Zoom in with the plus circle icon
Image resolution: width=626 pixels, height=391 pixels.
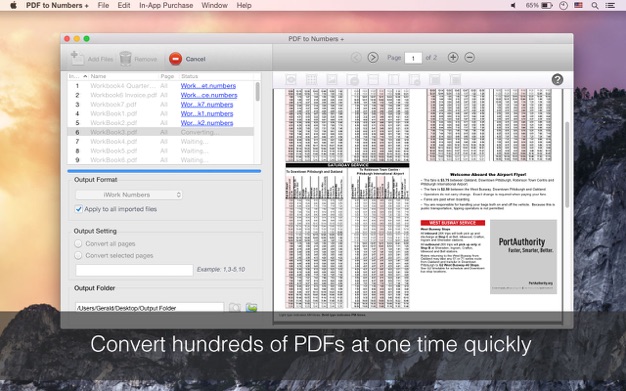tap(453, 58)
